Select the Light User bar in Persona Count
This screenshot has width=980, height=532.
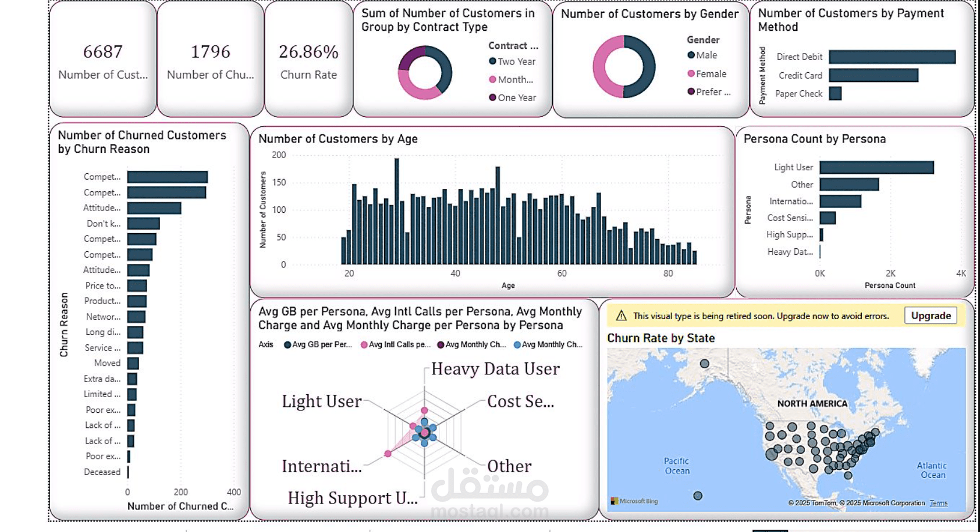(876, 167)
